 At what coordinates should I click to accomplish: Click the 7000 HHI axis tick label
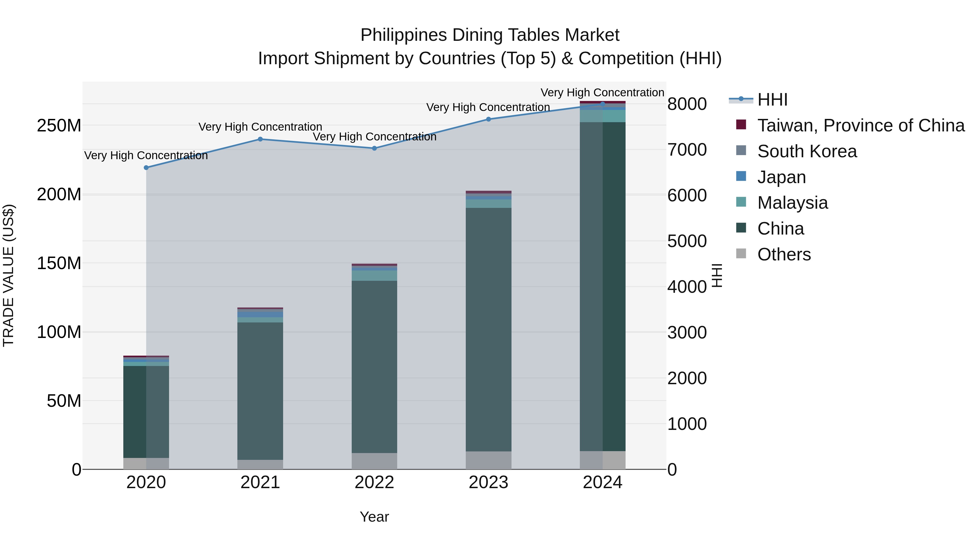click(687, 149)
